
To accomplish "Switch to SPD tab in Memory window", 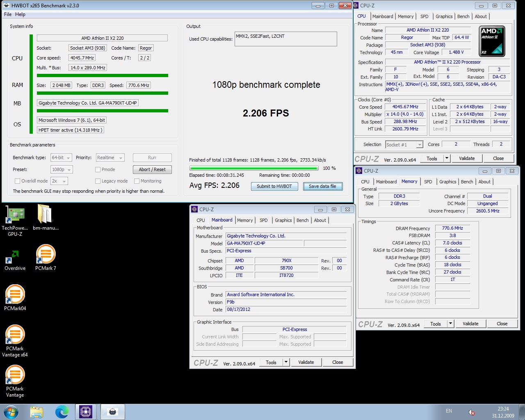I will (428, 182).
